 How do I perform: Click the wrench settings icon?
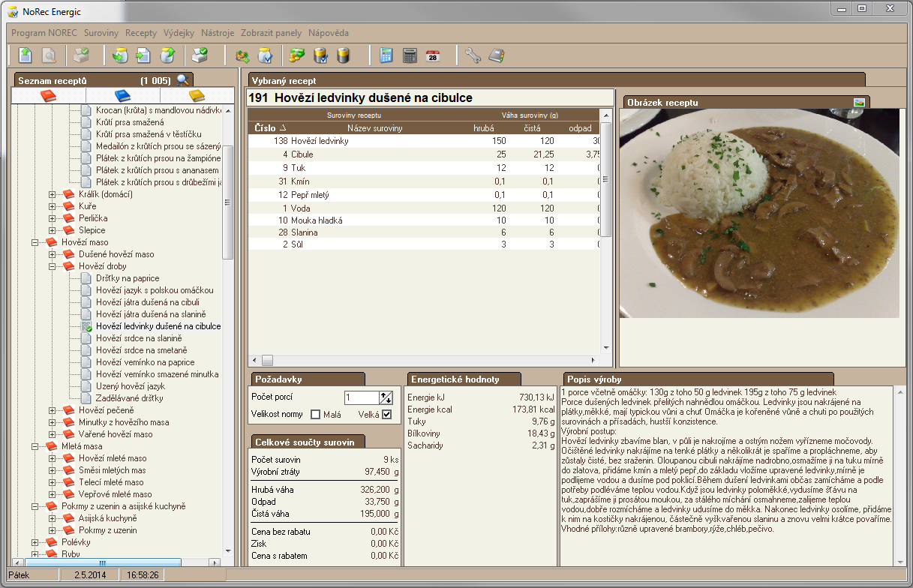click(473, 55)
